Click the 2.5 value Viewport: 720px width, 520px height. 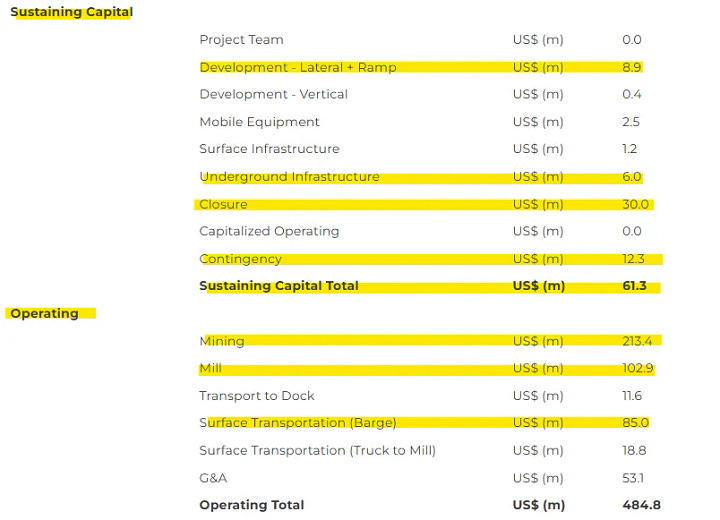631,122
